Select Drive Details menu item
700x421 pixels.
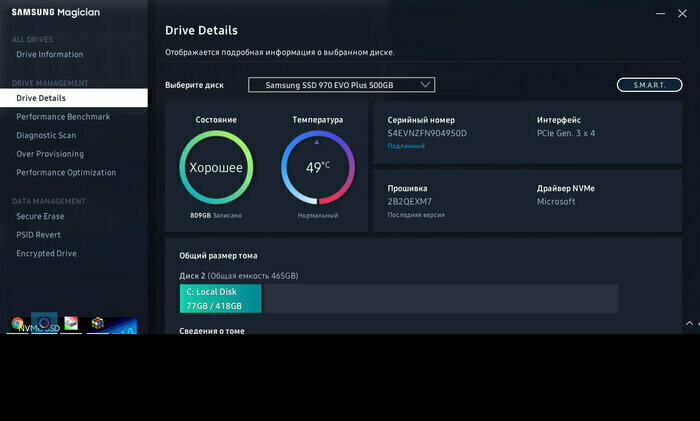74,98
